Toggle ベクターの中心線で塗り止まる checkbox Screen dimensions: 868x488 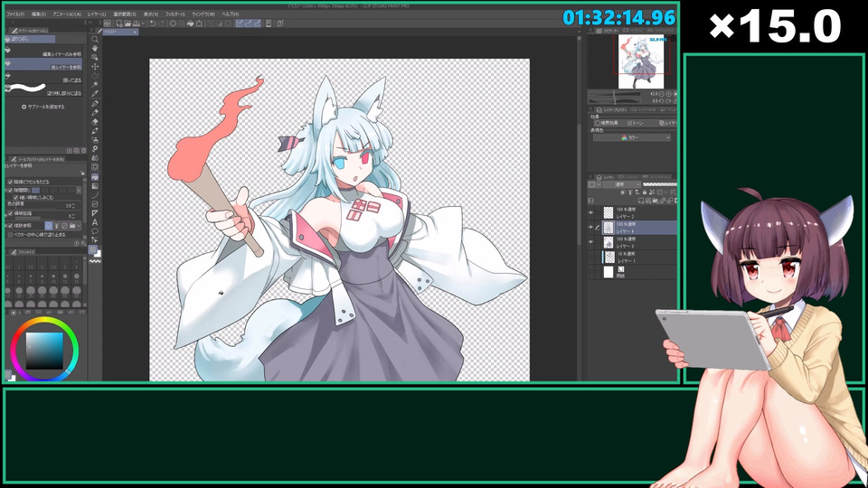pyautogui.click(x=10, y=235)
